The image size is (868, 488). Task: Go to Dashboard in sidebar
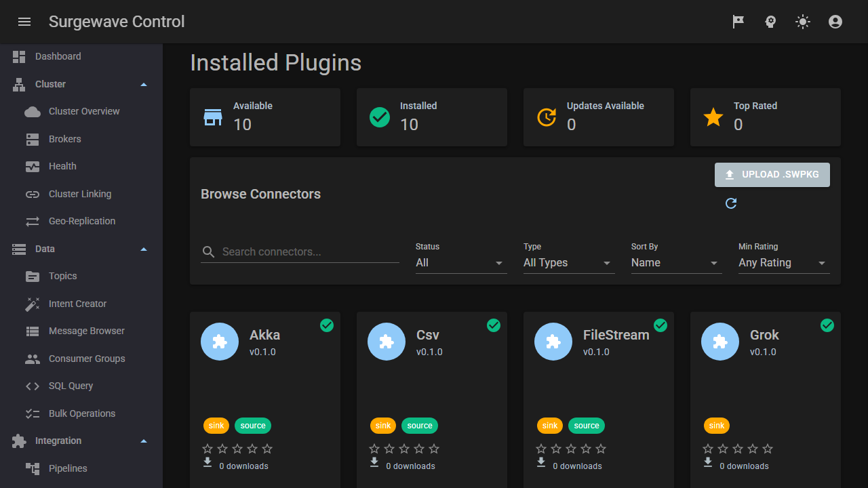81,57
